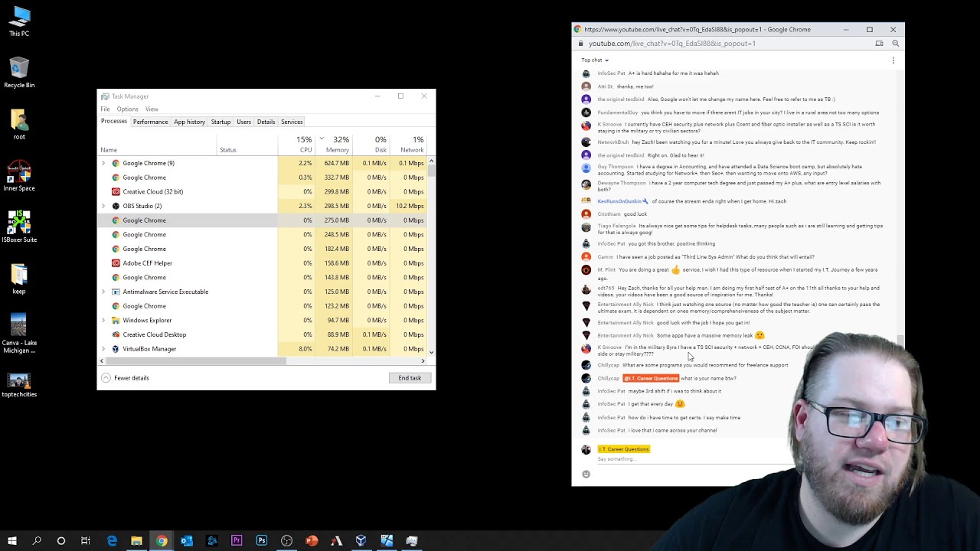Switch to the Services tab
980x551 pixels.
click(x=292, y=122)
